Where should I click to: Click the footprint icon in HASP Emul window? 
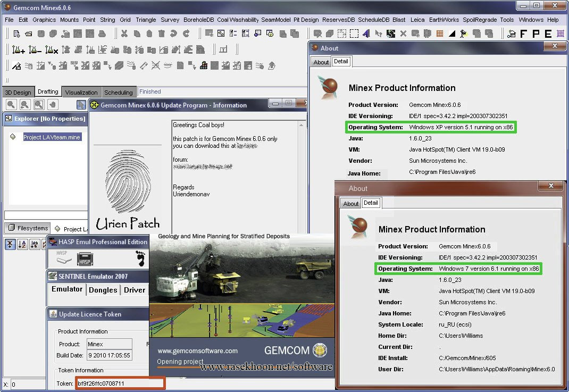tap(140, 258)
